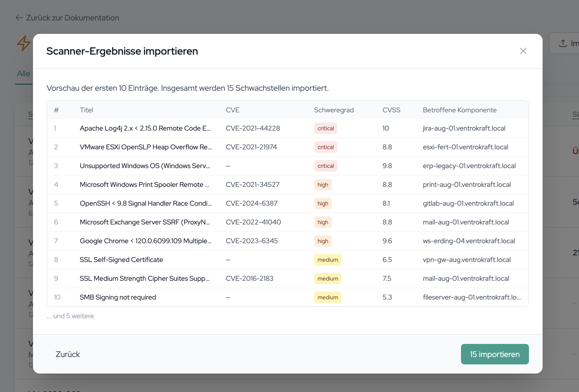This screenshot has width=579, height=392.
Task: Select VMware ESXi OpenSLP Heap Overflow row
Action: (x=288, y=147)
